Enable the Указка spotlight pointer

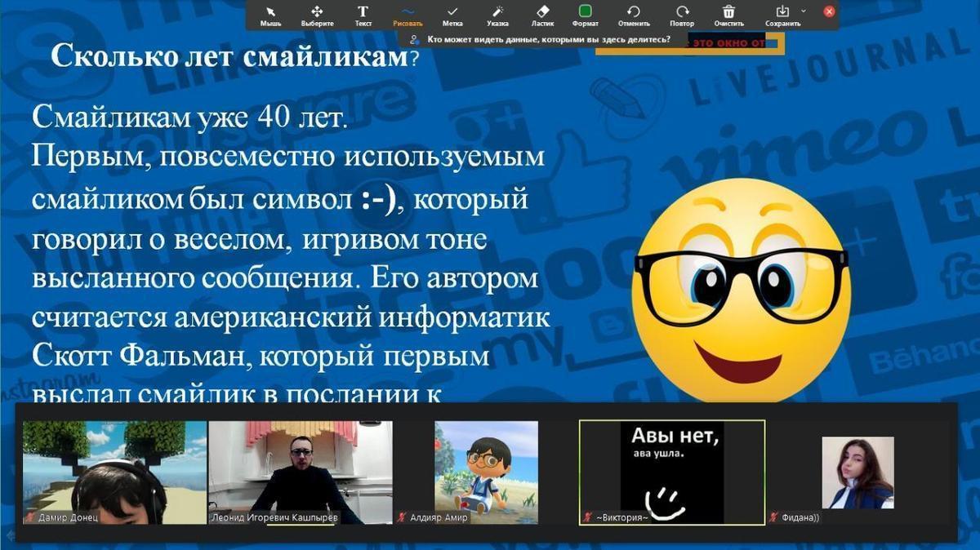click(x=497, y=15)
